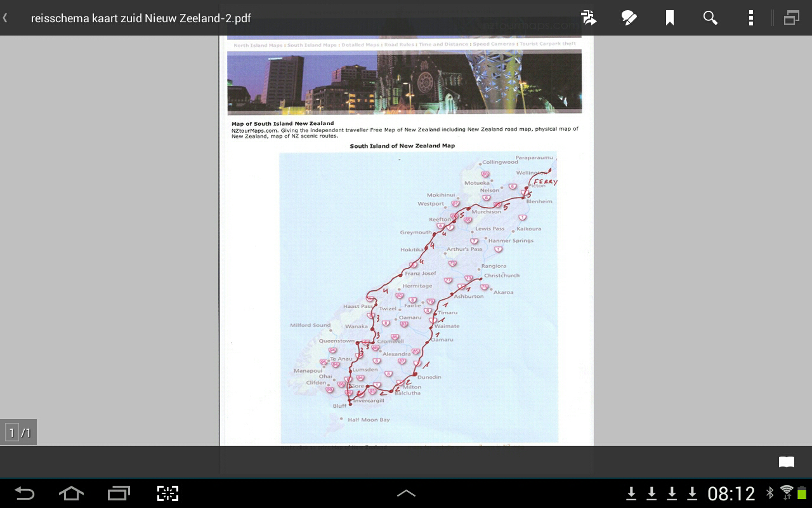The image size is (812, 508).
Task: Tap the Bluetooth status icon
Action: [769, 493]
